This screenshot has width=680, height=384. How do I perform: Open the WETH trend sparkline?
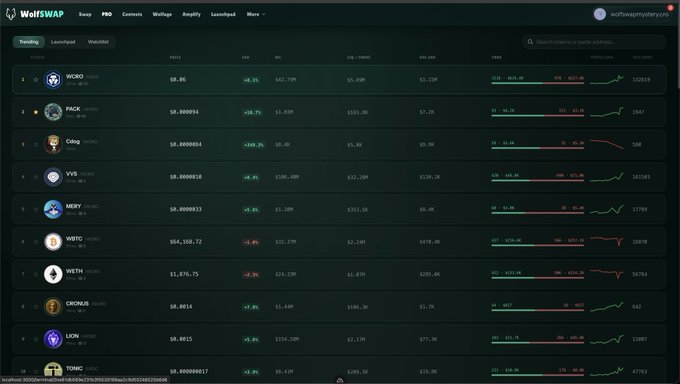(x=607, y=274)
